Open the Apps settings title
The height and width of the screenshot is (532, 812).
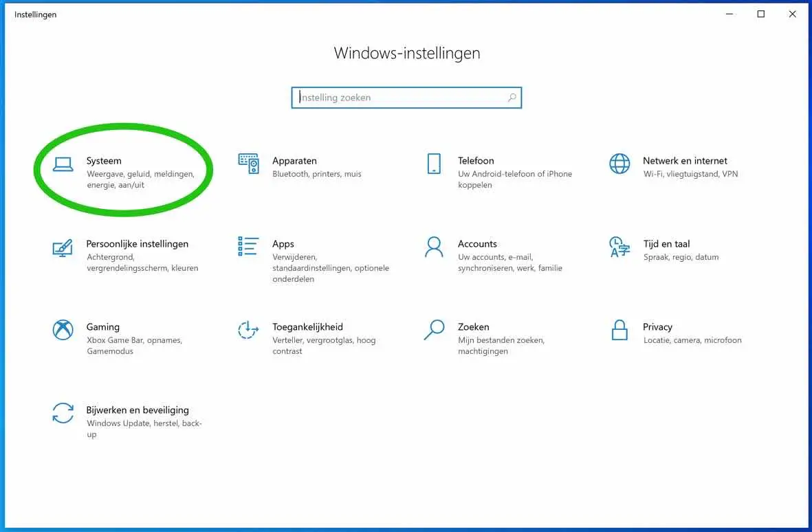(x=283, y=244)
